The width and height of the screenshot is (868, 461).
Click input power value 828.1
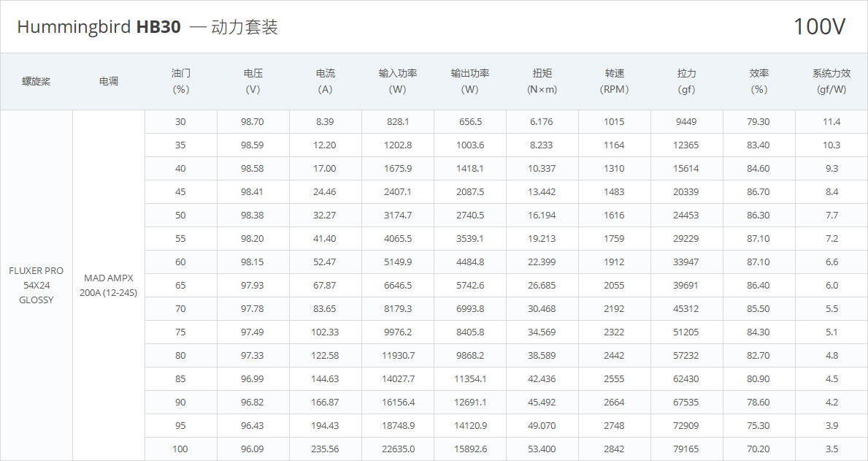point(398,122)
